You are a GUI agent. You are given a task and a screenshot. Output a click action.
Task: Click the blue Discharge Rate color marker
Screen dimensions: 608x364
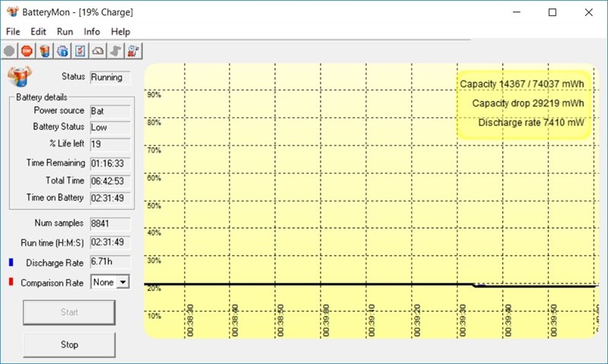point(11,262)
